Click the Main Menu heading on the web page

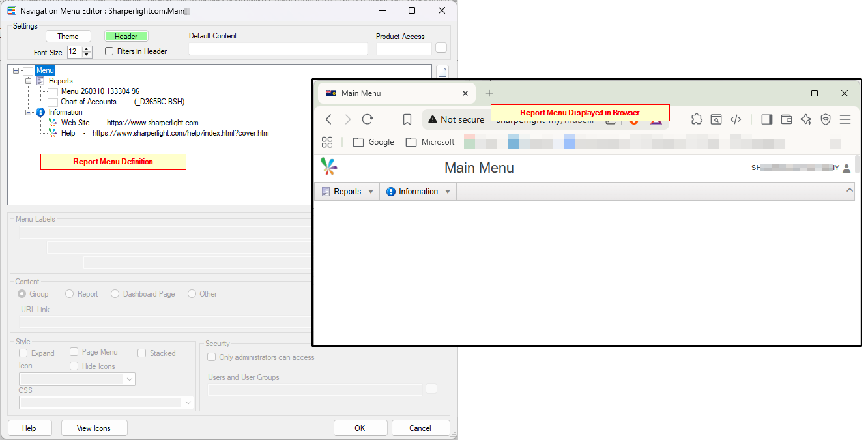point(479,168)
